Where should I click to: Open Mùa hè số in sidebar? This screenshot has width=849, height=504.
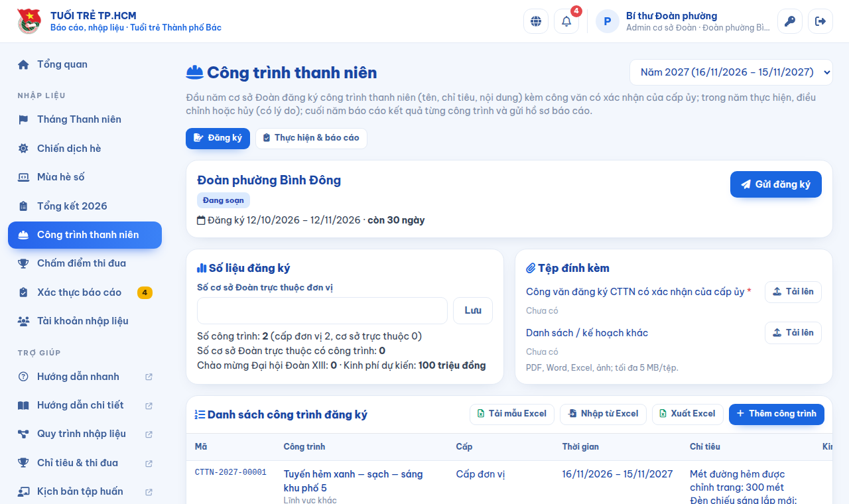(x=85, y=177)
